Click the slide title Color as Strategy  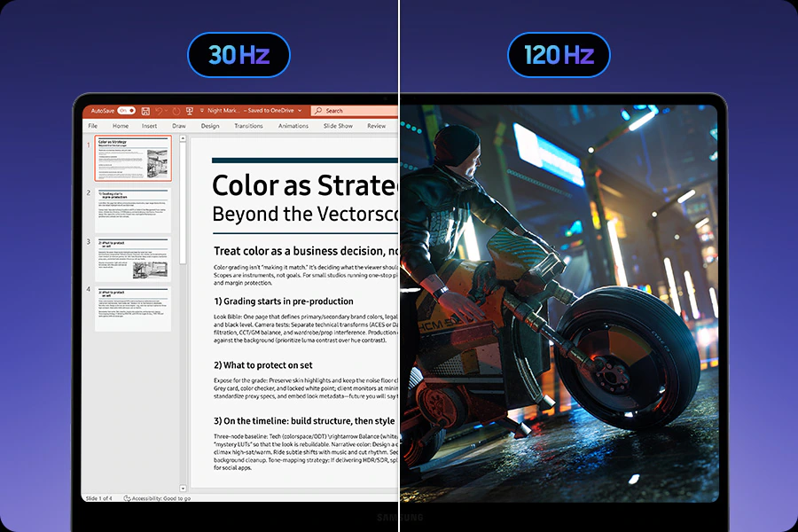(x=305, y=185)
